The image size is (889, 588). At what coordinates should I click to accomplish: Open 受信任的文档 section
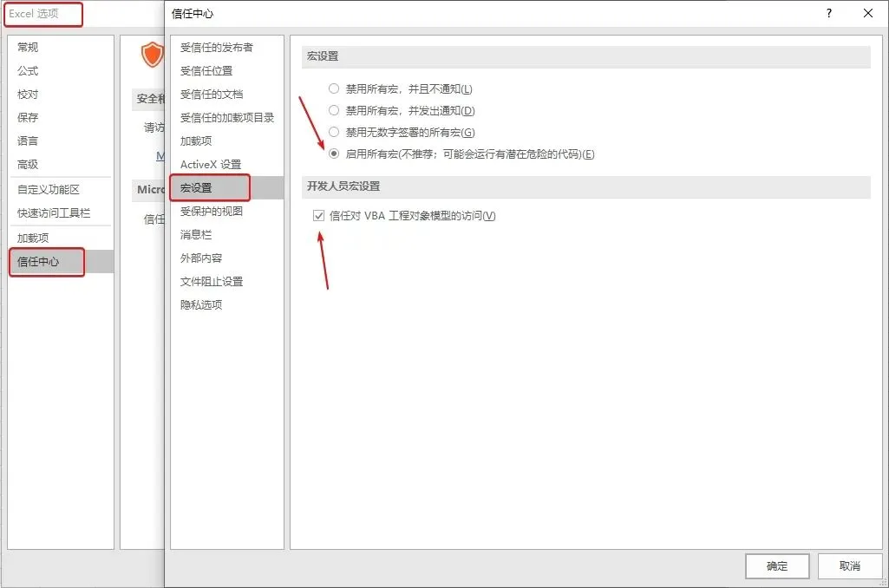tap(226, 95)
